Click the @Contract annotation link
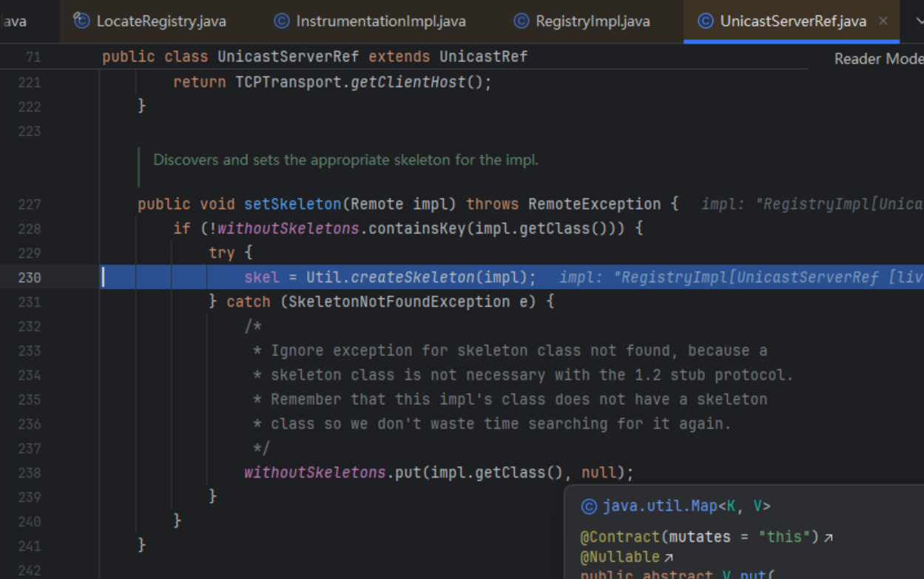Image resolution: width=924 pixels, height=579 pixels. (x=610, y=538)
